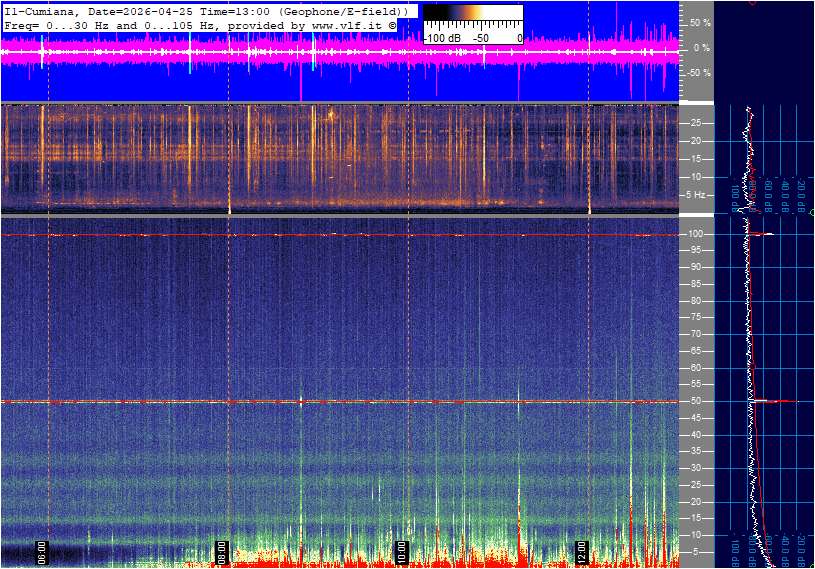Click the I1-Cumiana station title text
Screen dimensions: 815x569
pos(38,11)
